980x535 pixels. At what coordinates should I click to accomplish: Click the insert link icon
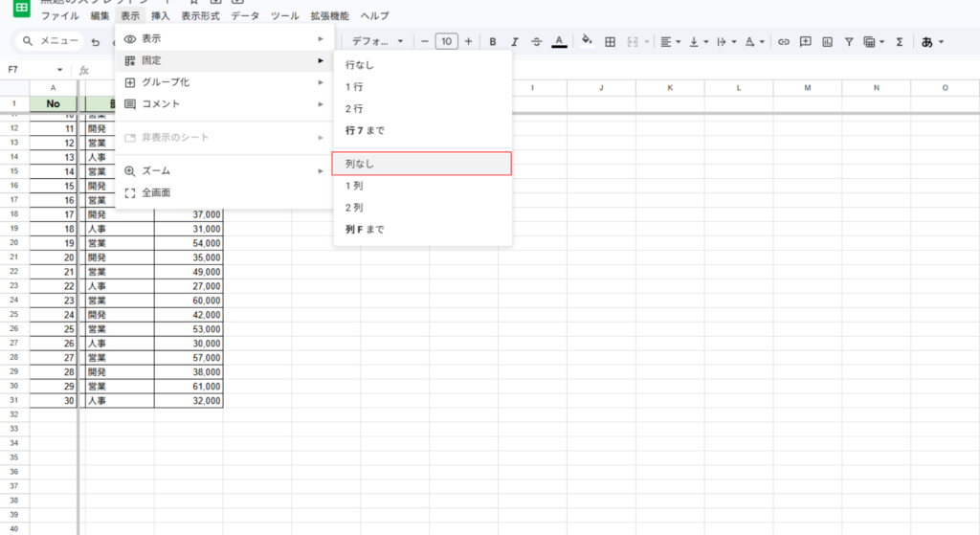pos(784,41)
